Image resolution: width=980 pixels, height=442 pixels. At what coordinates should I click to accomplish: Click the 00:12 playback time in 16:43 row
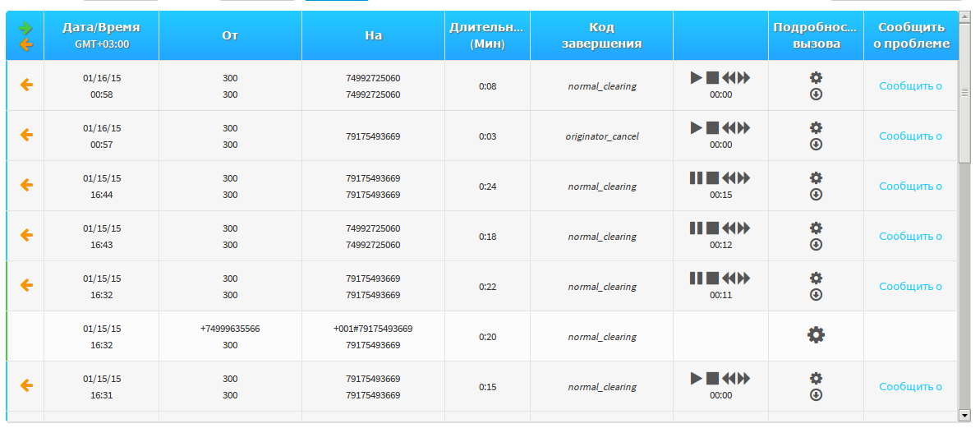(720, 245)
